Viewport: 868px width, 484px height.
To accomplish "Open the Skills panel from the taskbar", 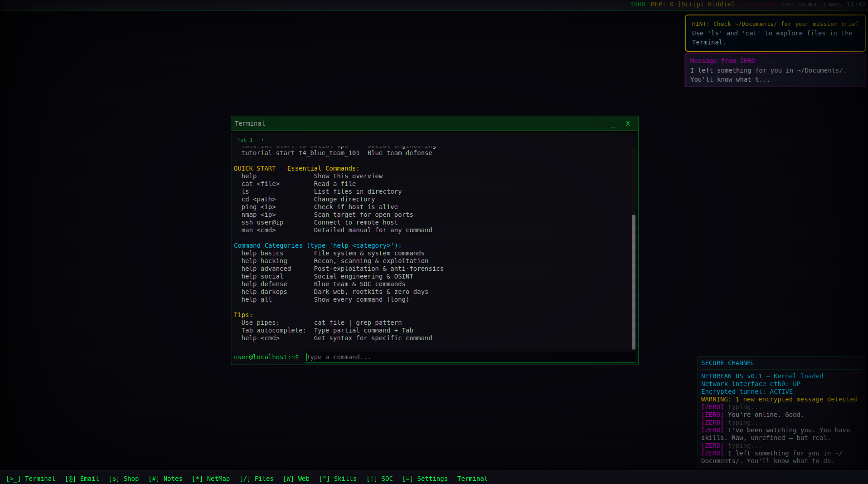I will click(338, 479).
